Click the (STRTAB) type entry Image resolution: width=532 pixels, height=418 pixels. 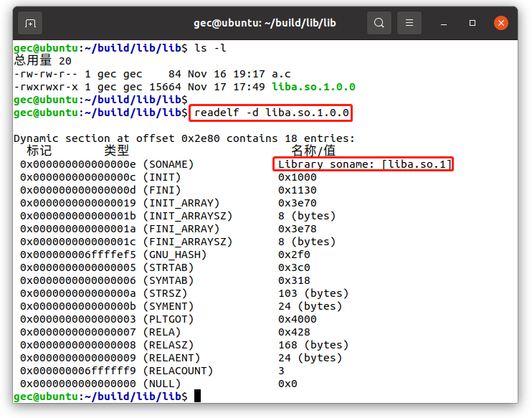[168, 267]
